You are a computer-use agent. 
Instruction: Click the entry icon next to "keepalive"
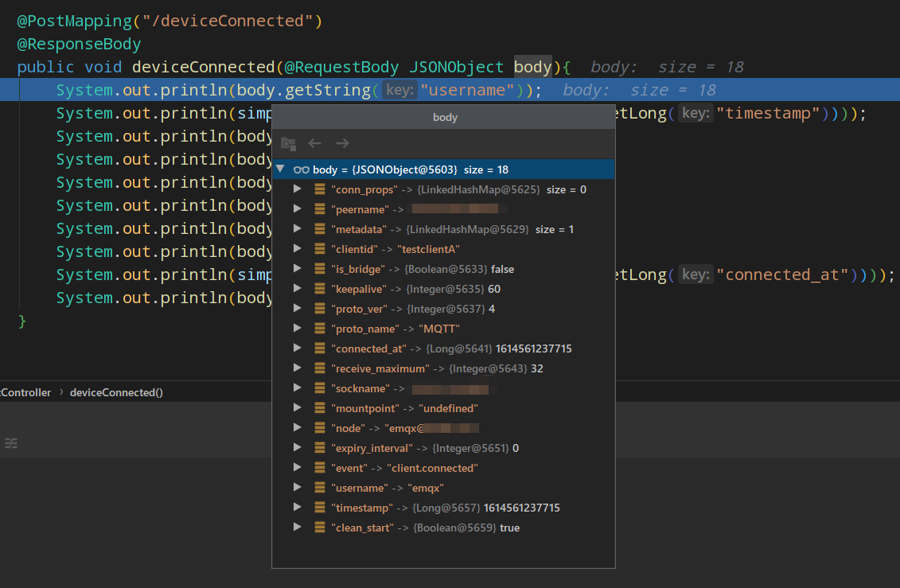click(x=320, y=289)
